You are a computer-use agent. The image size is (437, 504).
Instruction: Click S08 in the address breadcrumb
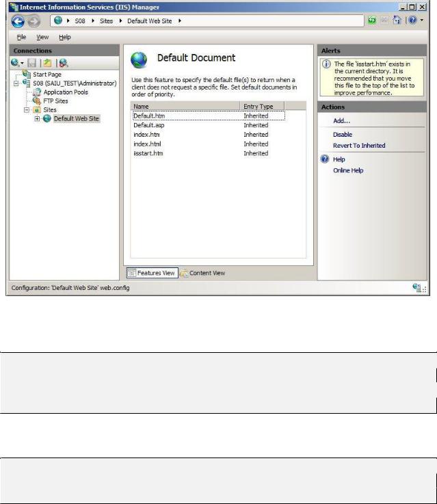click(x=80, y=21)
